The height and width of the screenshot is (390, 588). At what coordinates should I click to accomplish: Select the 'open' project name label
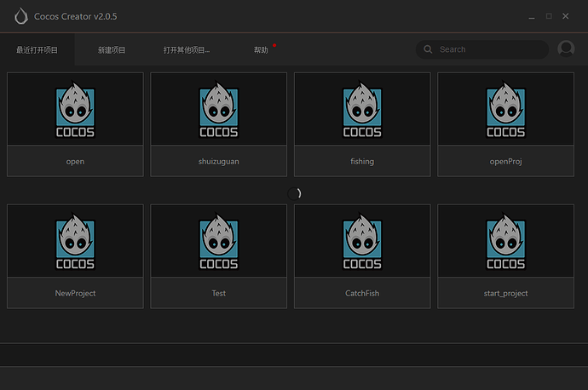(x=75, y=162)
